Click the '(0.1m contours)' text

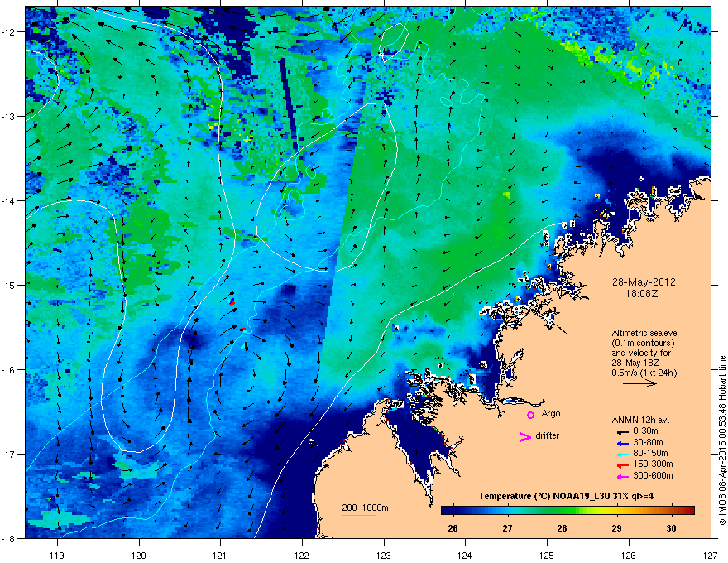pos(643,344)
